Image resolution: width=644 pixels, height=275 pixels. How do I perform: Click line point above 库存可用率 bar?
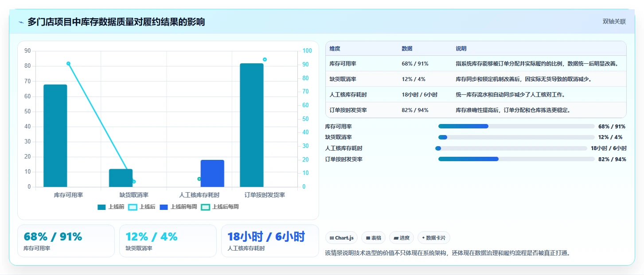(68, 63)
